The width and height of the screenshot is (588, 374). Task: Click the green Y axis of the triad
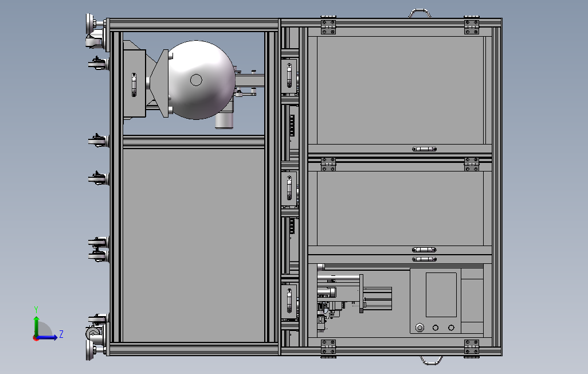(36, 326)
